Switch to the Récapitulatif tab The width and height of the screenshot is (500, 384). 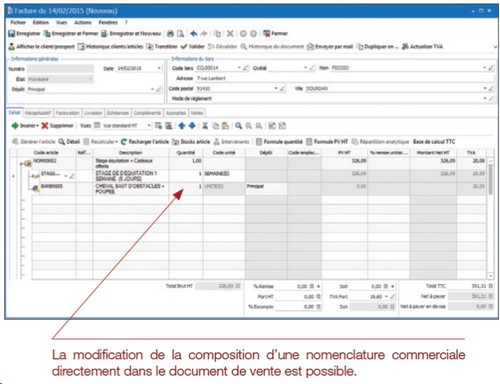(38, 113)
